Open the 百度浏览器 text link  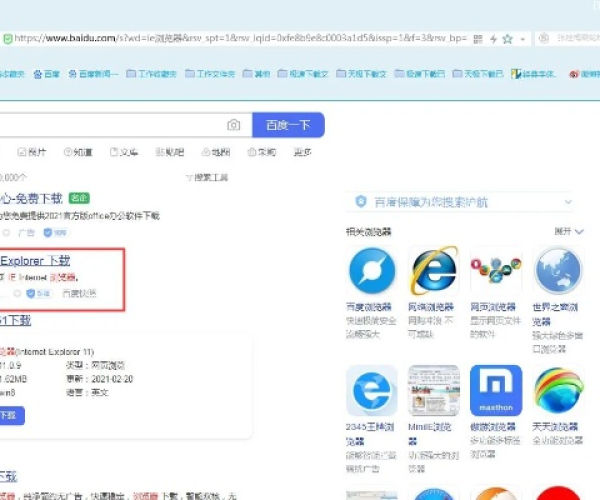(x=369, y=307)
